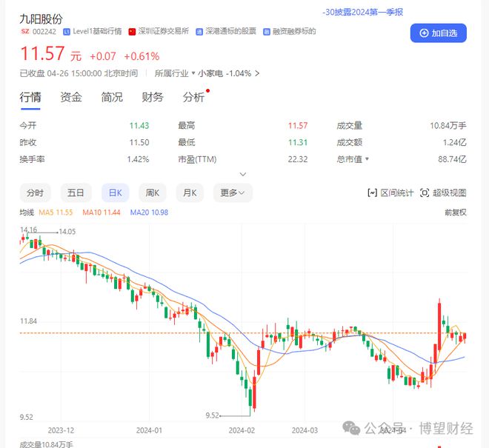
Task: Select the 周K chart view
Action: 153,193
